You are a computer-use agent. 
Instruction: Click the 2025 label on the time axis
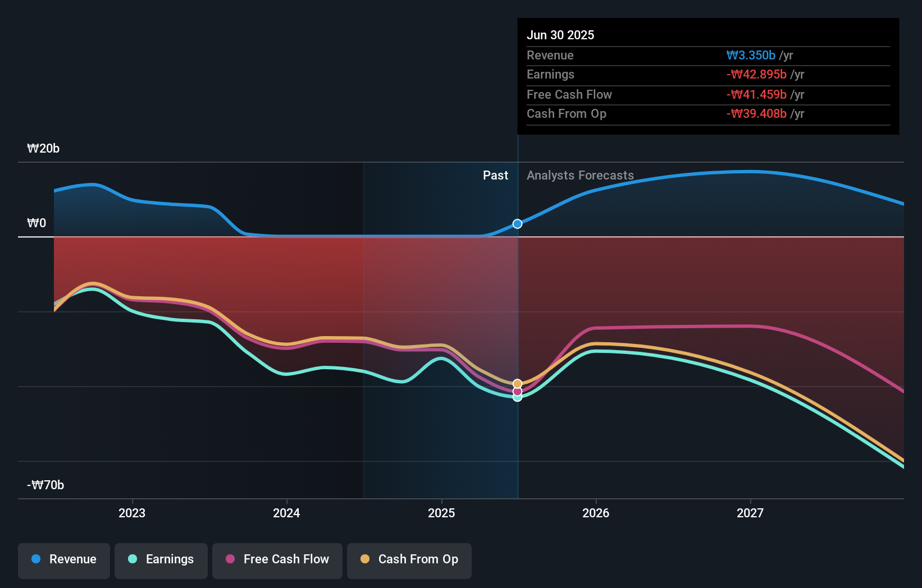[x=441, y=512]
